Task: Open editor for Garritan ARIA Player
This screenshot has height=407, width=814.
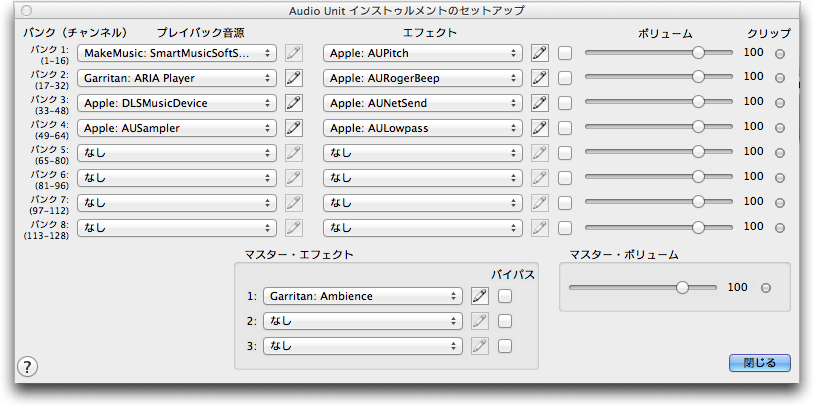Action: [294, 78]
